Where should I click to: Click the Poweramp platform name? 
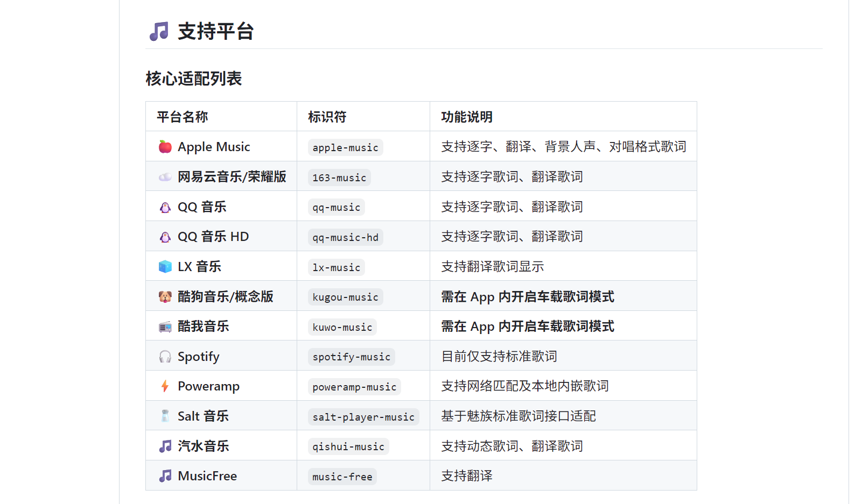coord(209,386)
